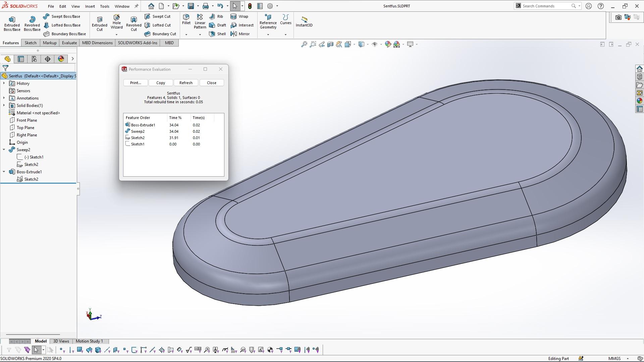
Task: Click the Copy button in the dialog
Action: (x=161, y=83)
